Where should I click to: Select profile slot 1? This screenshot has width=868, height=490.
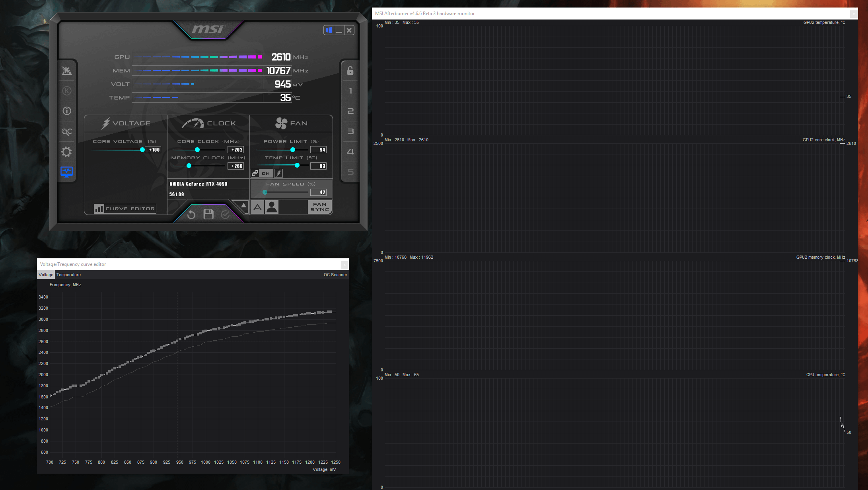pyautogui.click(x=350, y=91)
